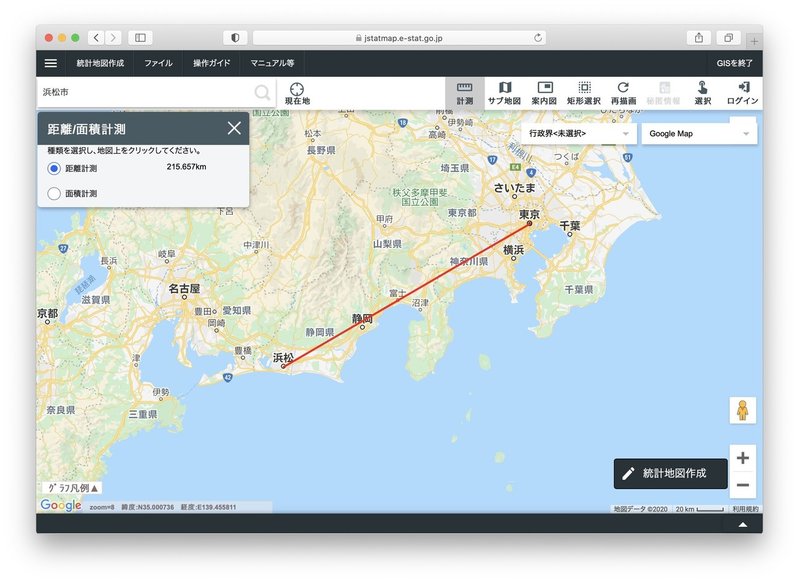Zoom out the map with minus button

(x=743, y=485)
